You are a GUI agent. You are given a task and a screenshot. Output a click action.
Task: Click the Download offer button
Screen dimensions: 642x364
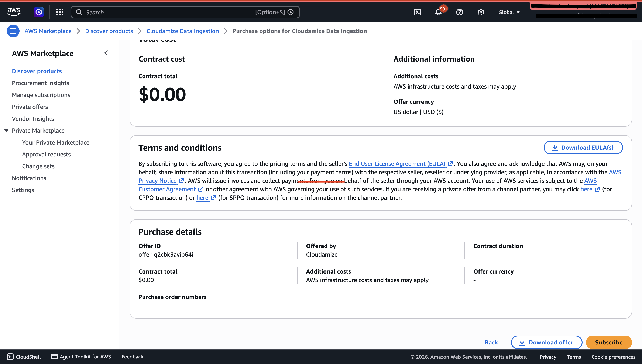(x=546, y=342)
